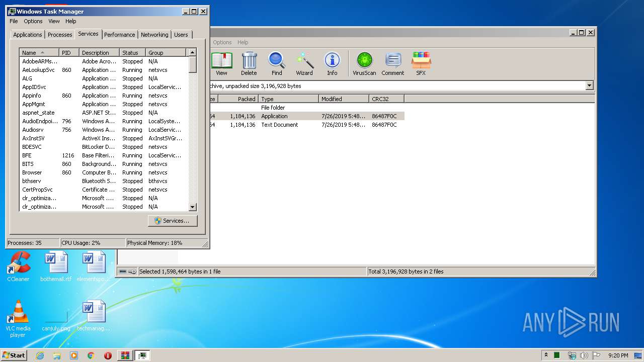Switch to Task Manager taskbar button
644x362 pixels.
(x=142, y=355)
